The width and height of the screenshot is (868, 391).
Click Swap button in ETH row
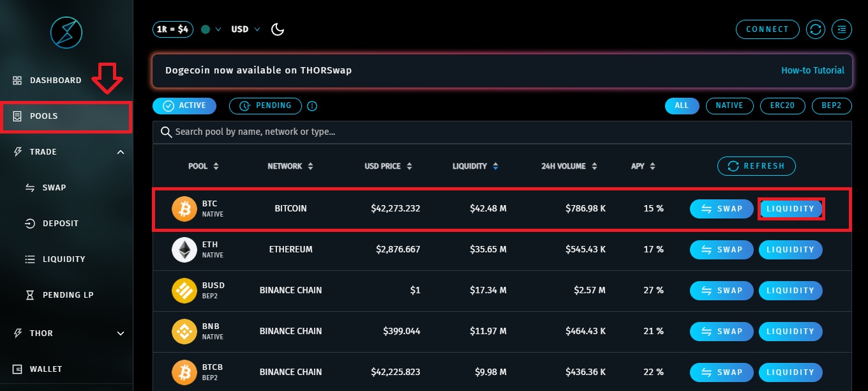click(721, 250)
